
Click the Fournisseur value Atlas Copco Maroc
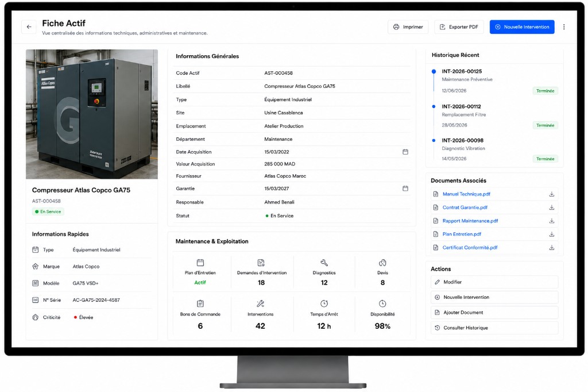(x=285, y=176)
